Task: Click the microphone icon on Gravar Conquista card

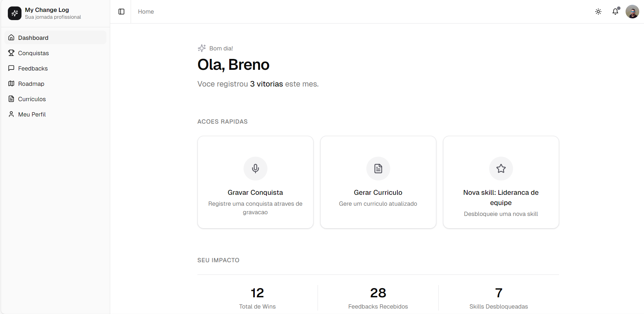Action: [x=255, y=168]
